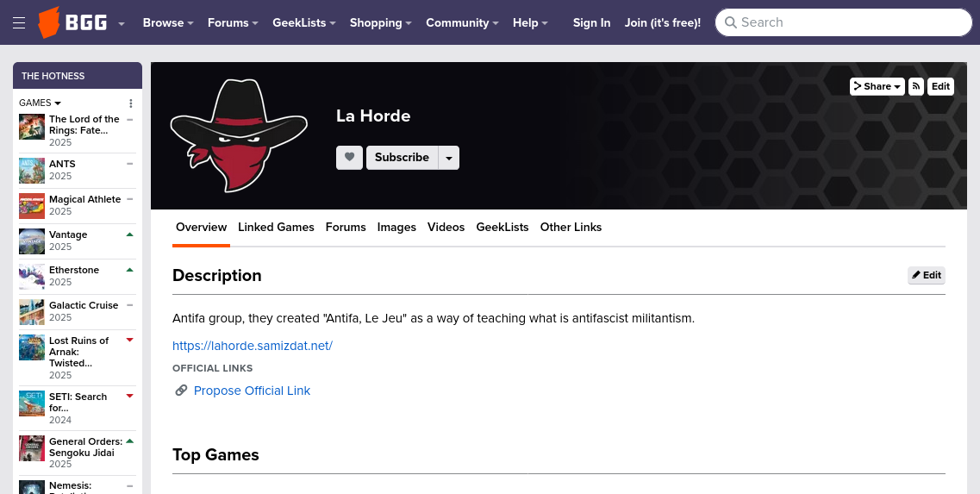The width and height of the screenshot is (980, 494).
Task: Open the GAMES dropdown in The Hotness
Action: (x=40, y=103)
